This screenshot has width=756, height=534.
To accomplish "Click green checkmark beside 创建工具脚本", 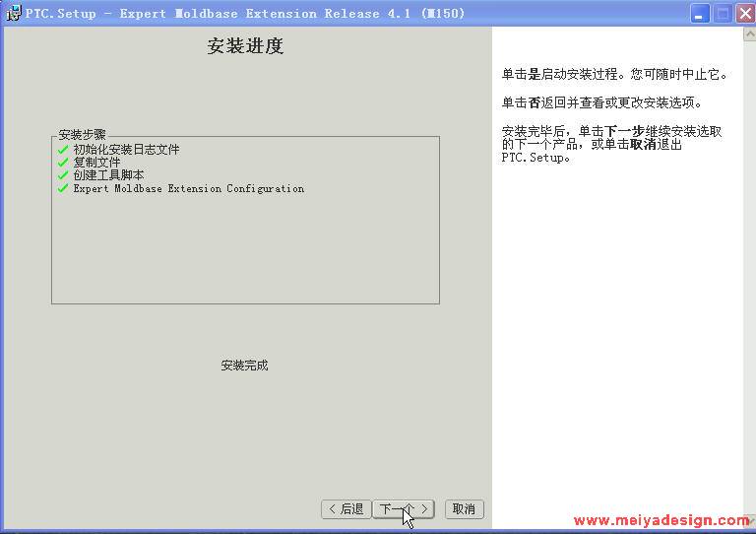I will (63, 175).
